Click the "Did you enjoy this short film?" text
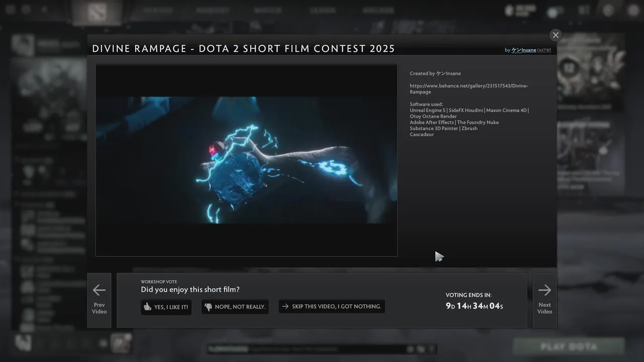Viewport: 644px width, 362px height. click(x=190, y=290)
